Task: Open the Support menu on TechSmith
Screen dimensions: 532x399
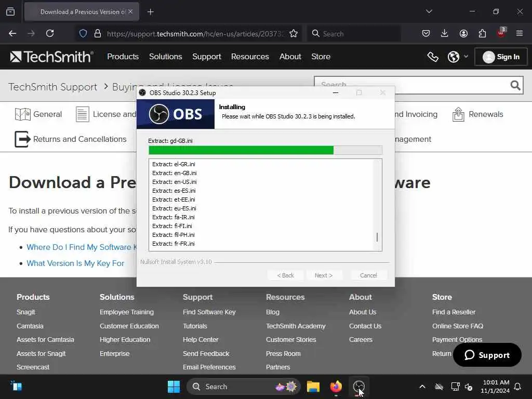Action: pyautogui.click(x=207, y=57)
